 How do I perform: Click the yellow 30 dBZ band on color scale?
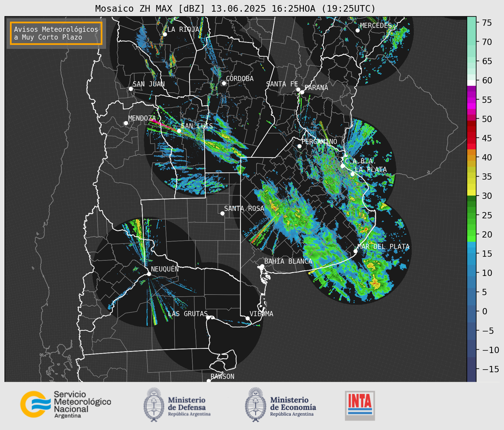471,193
